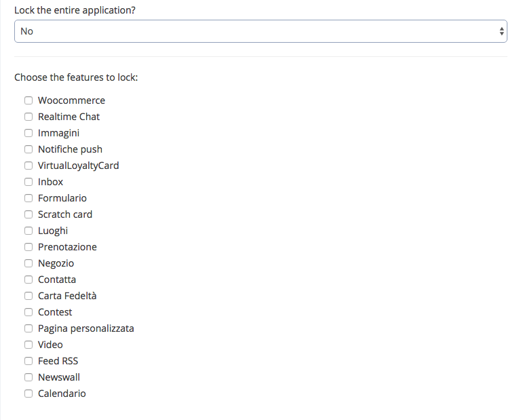Screen dimensions: 521x420
Task: Check the Video checkbox
Action: click(28, 345)
